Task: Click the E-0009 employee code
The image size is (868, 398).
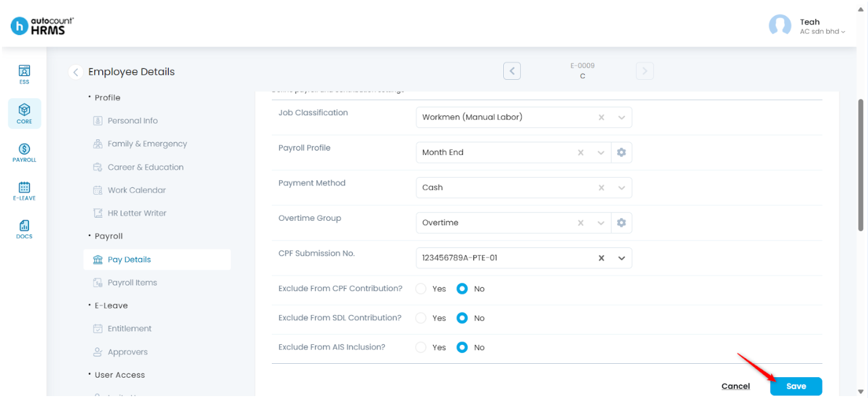Action: [582, 66]
